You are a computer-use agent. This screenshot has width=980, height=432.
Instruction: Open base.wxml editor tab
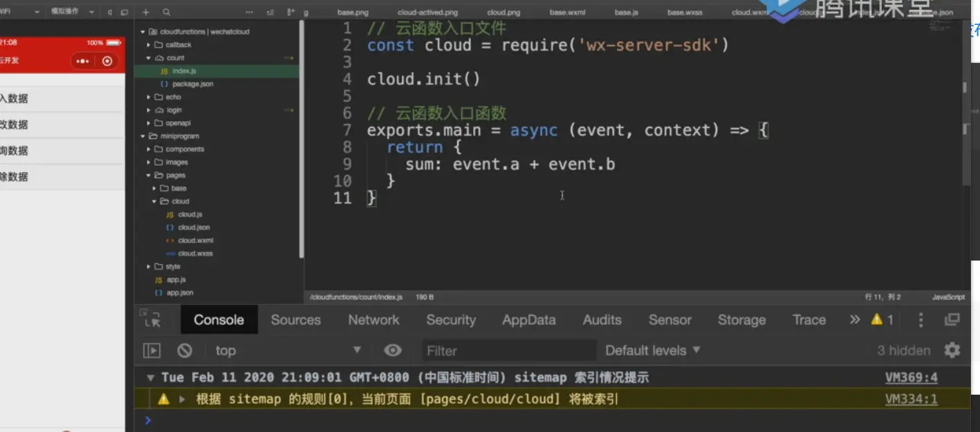[x=568, y=12]
